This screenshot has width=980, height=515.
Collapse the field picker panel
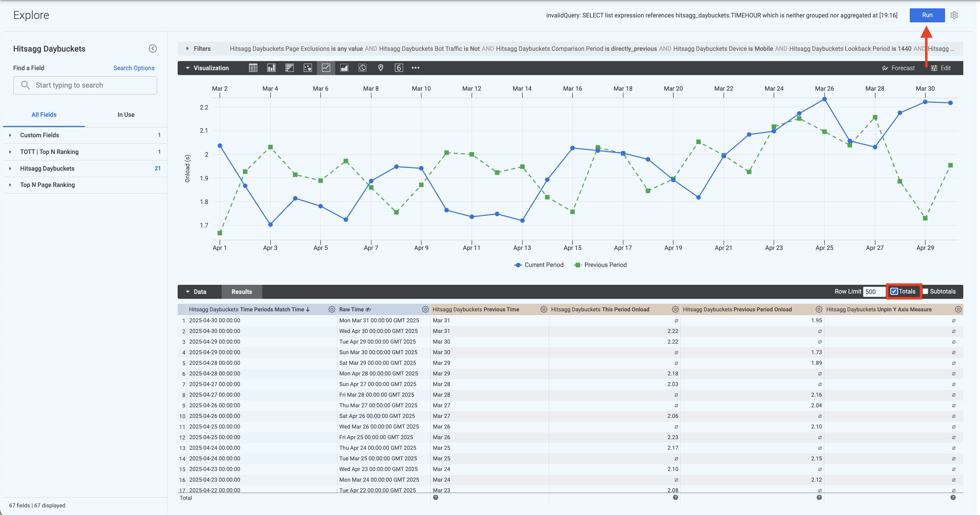click(153, 49)
